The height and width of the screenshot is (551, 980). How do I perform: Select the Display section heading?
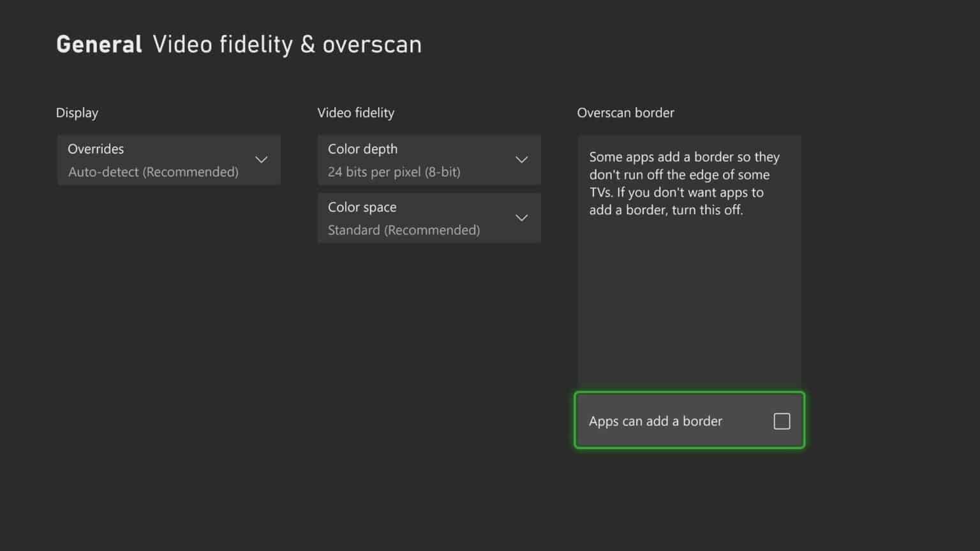[x=77, y=112]
